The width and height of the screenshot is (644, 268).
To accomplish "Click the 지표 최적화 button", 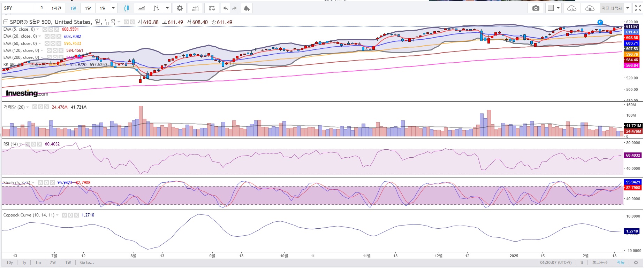I will [612, 8].
